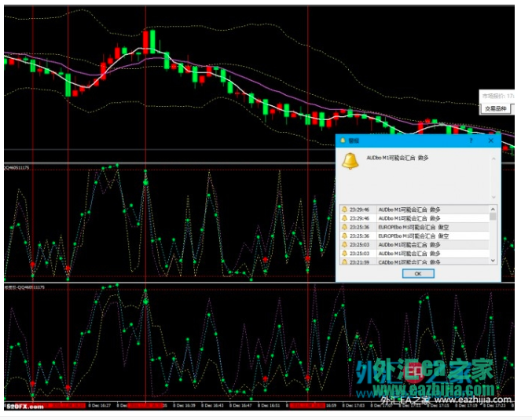Click the AUDbo M1 message text beside the large bell
Screen dimensions: 532x420
(x=398, y=158)
